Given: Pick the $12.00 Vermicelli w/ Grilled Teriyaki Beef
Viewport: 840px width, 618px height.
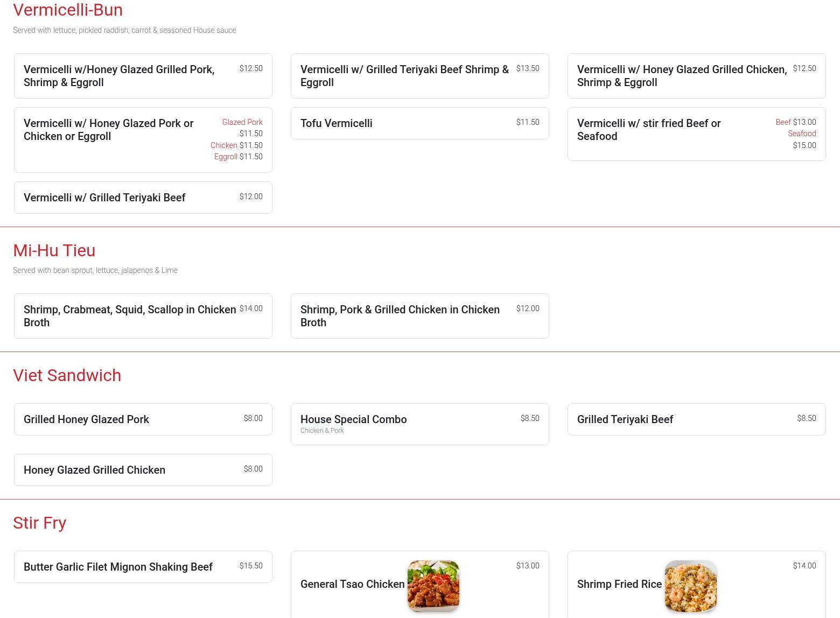Looking at the screenshot, I should (x=143, y=198).
